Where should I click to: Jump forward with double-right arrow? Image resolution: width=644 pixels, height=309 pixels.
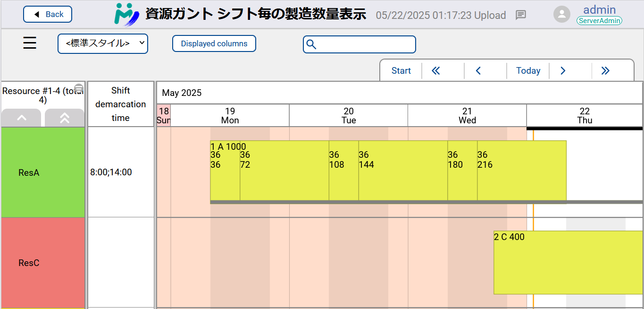point(605,71)
